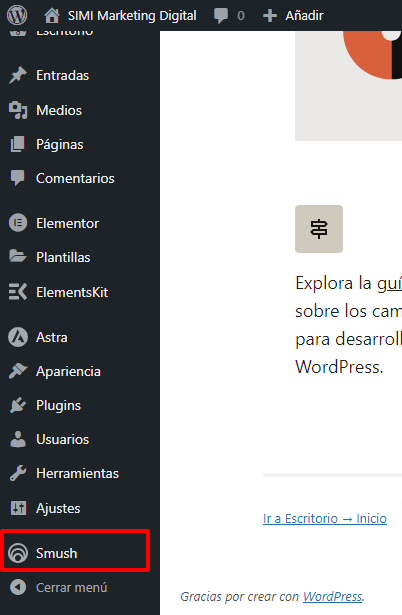Click the Páginas pages icon
This screenshot has height=615, width=402.
18,144
